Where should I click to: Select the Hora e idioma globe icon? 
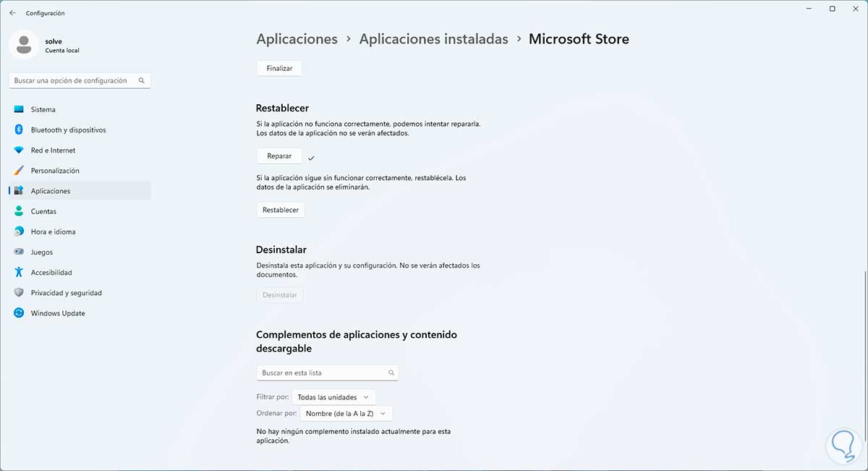(x=19, y=232)
